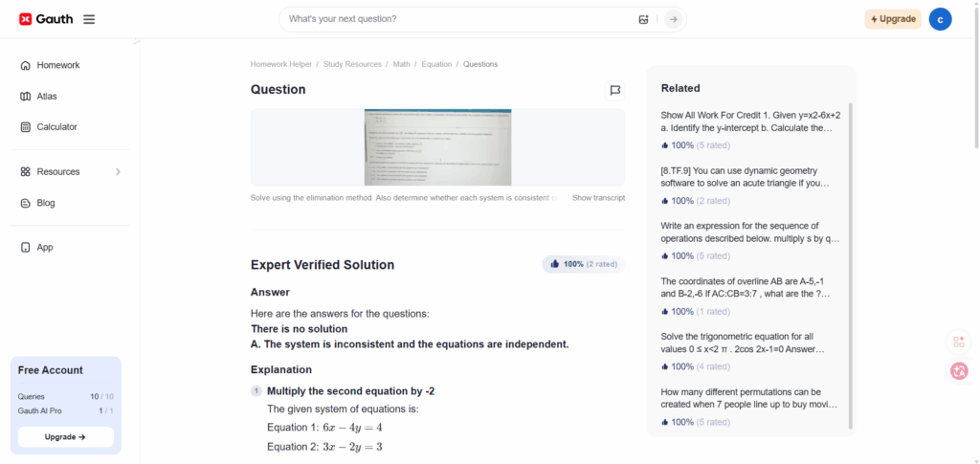Screen dimensions: 980x464
Task: Click the step number 1 badge
Action: (256, 391)
